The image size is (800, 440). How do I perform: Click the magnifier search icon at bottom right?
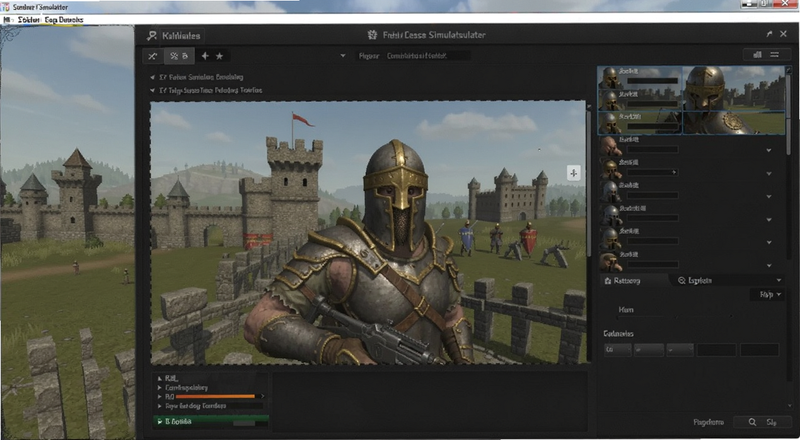[x=753, y=422]
